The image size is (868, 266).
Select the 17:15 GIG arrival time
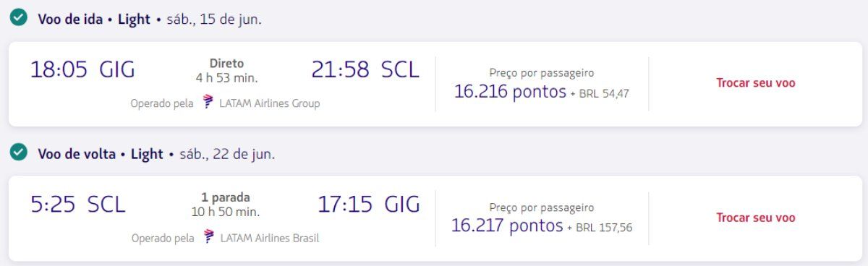tap(369, 205)
